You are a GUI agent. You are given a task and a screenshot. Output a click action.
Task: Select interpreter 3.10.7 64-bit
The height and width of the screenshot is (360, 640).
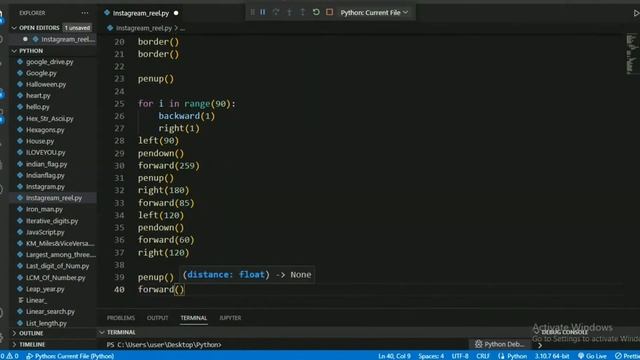552,356
